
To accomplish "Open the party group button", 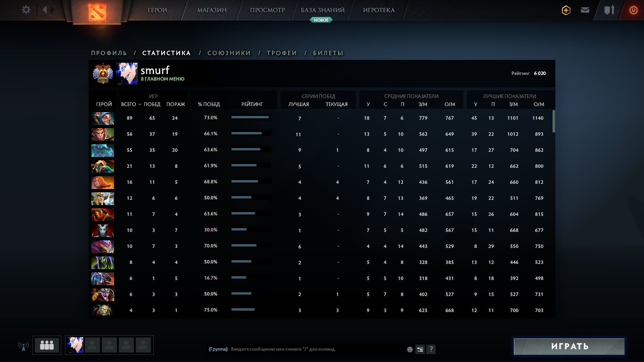I will [x=47, y=345].
